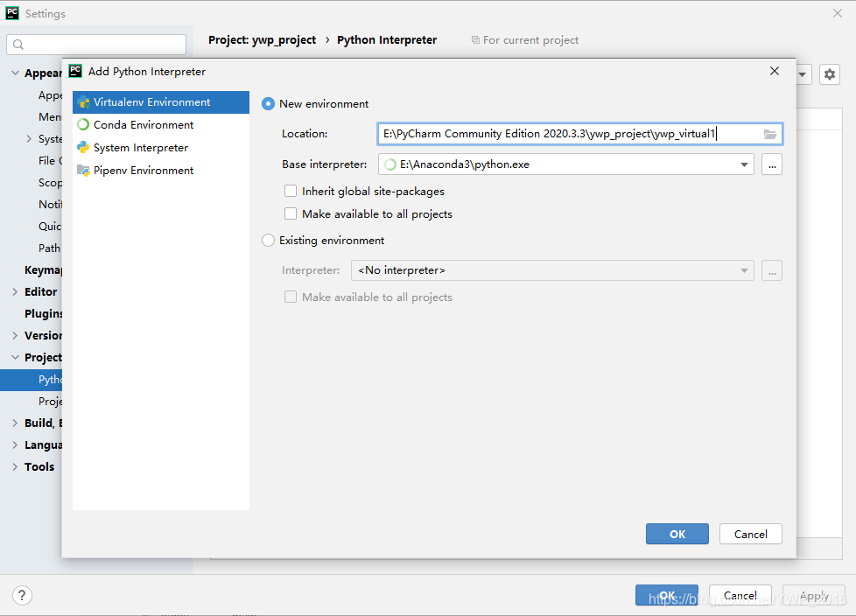Browse for base interpreter with ellipsis button
Screen dimensions: 856x616
tap(772, 164)
